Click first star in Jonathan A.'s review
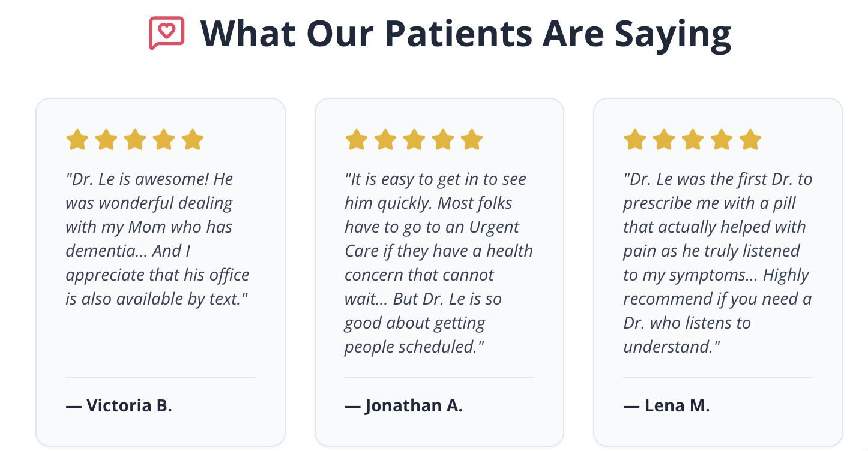This screenshot has width=868, height=451. tap(357, 140)
